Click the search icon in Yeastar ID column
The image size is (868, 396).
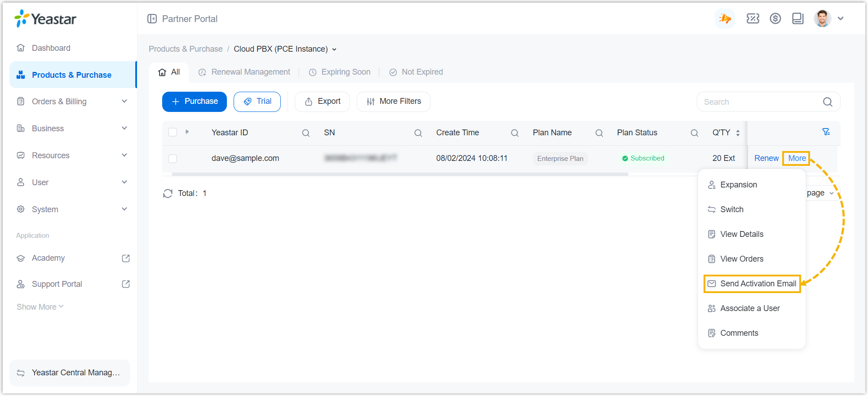[306, 133]
